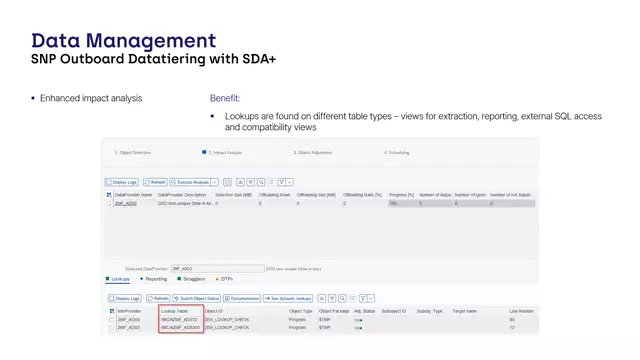The image size is (640, 360).
Task: Switch to the Stragglers tab
Action: tap(191, 279)
